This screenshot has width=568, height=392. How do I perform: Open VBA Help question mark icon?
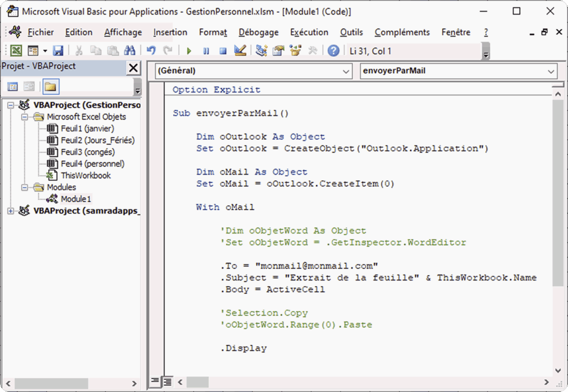click(333, 50)
